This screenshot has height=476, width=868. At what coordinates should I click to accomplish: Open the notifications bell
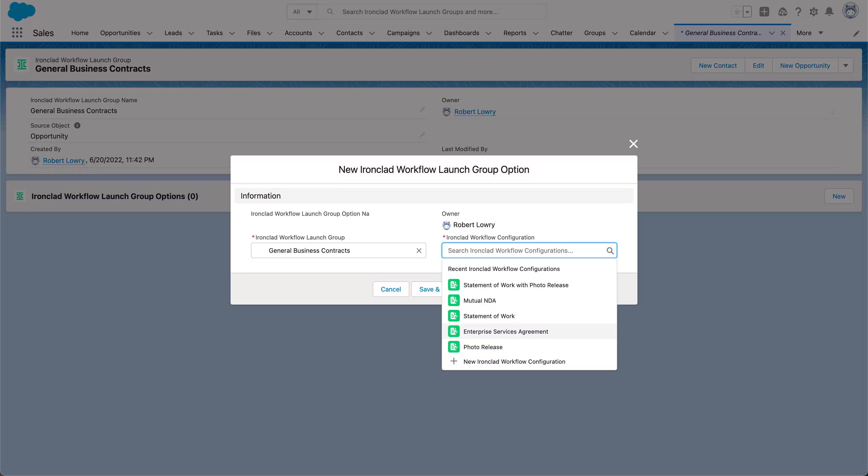pyautogui.click(x=829, y=12)
